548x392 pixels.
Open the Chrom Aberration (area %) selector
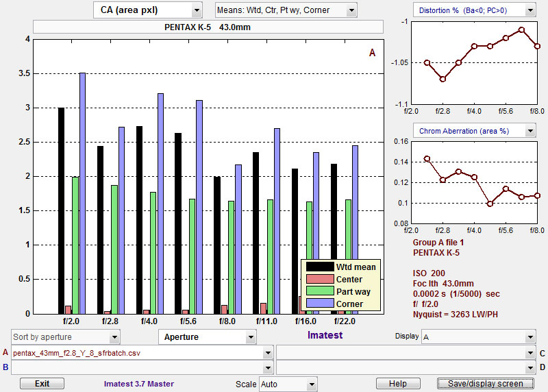point(474,131)
